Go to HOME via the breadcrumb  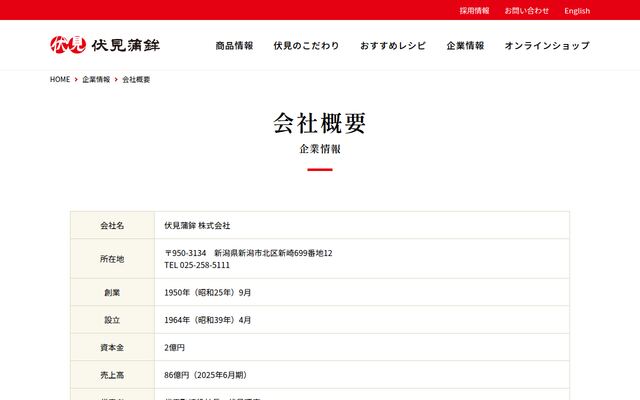click(x=60, y=79)
